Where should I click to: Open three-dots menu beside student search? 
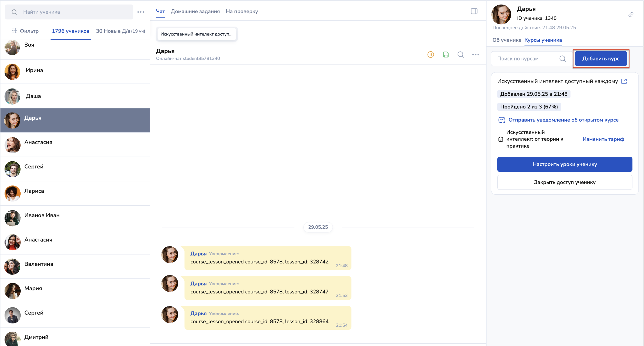[x=141, y=12]
